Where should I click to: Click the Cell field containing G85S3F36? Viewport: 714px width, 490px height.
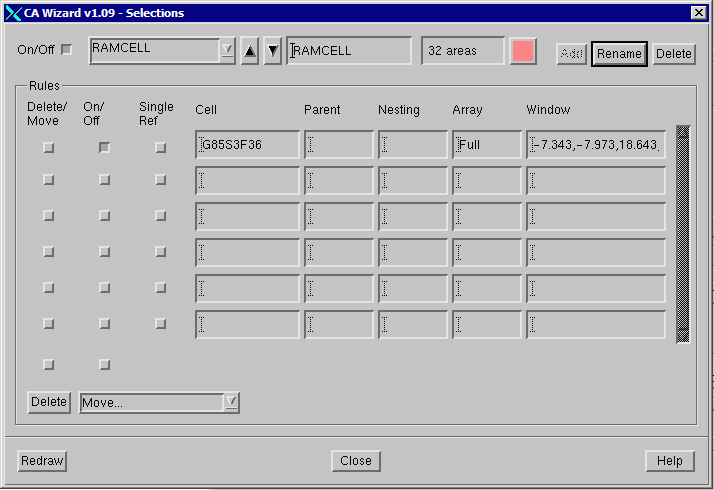pos(248,145)
